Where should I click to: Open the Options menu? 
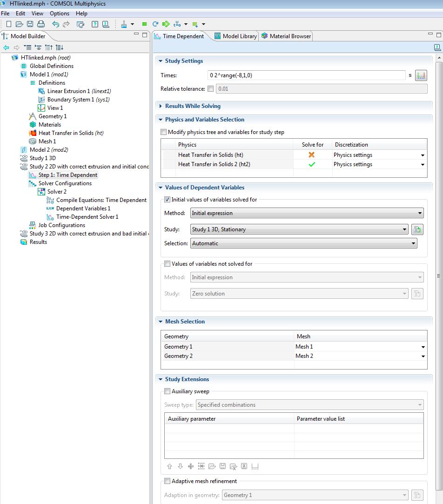(x=59, y=13)
